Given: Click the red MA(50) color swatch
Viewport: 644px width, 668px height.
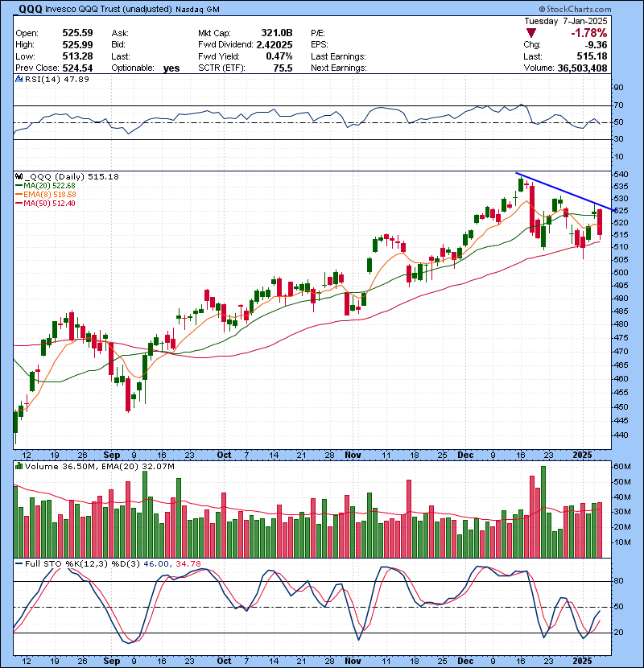Looking at the screenshot, I should 19,202.
